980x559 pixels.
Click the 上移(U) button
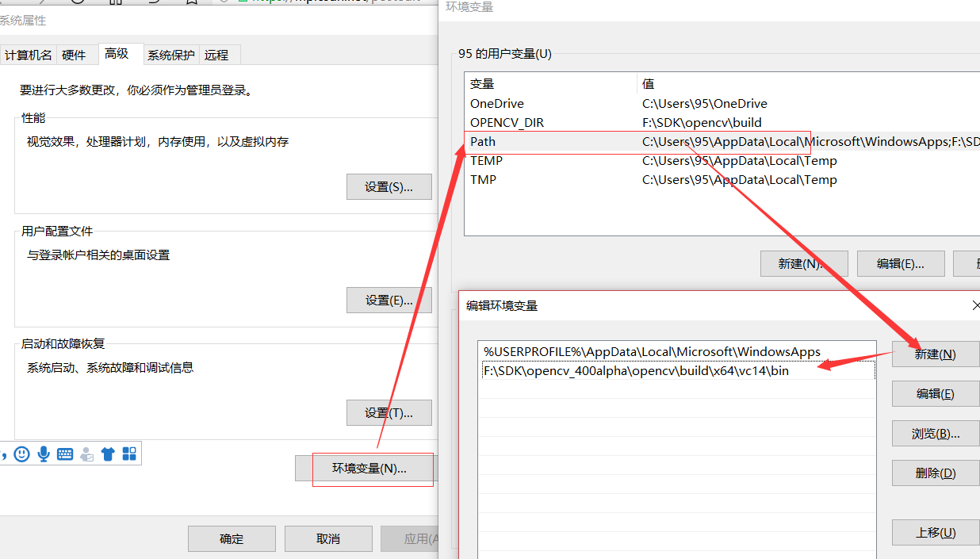pos(936,533)
